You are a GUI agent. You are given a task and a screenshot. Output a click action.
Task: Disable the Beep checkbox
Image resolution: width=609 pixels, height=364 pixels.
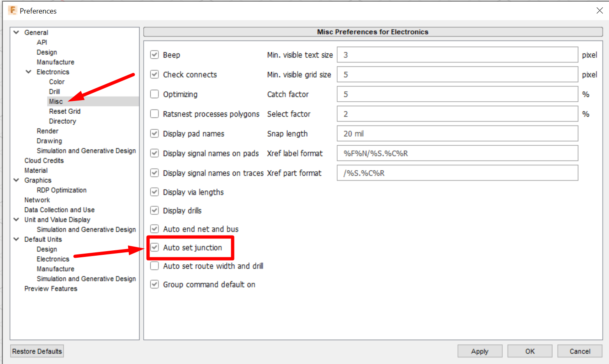[x=154, y=55]
